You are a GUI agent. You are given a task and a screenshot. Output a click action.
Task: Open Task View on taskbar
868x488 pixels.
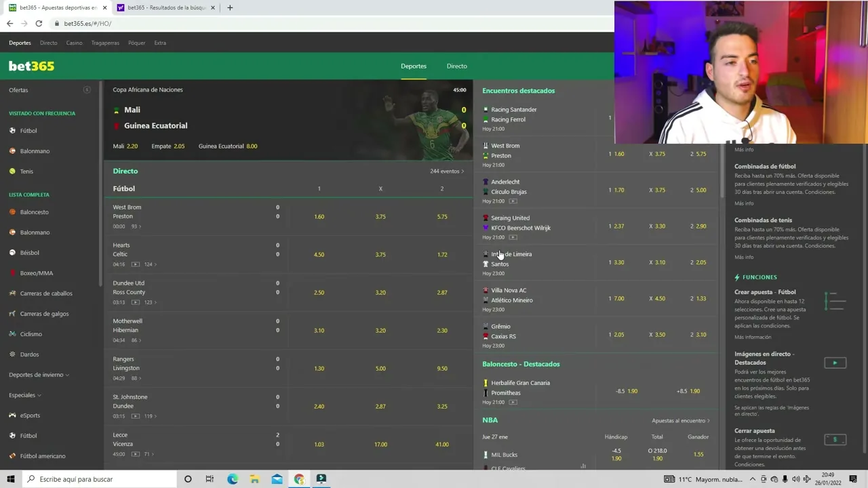tap(210, 479)
